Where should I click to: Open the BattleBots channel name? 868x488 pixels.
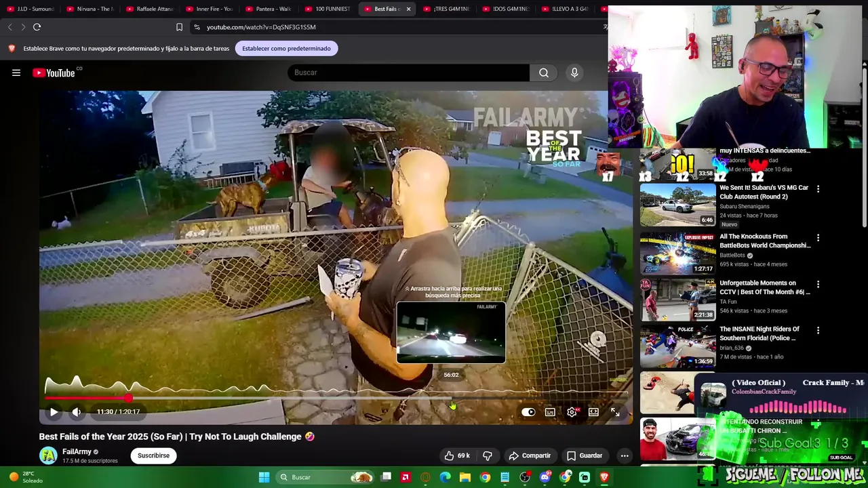tap(732, 256)
